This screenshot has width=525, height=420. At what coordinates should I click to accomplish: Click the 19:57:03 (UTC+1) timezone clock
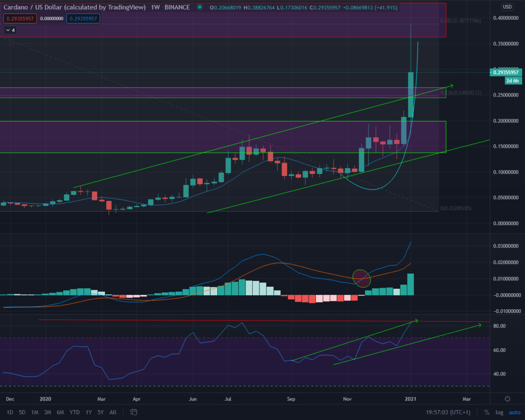coord(448,412)
